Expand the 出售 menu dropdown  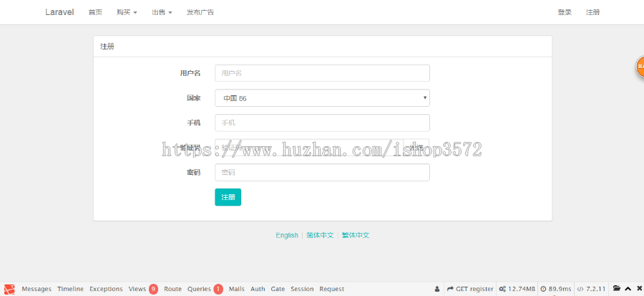coord(162,12)
